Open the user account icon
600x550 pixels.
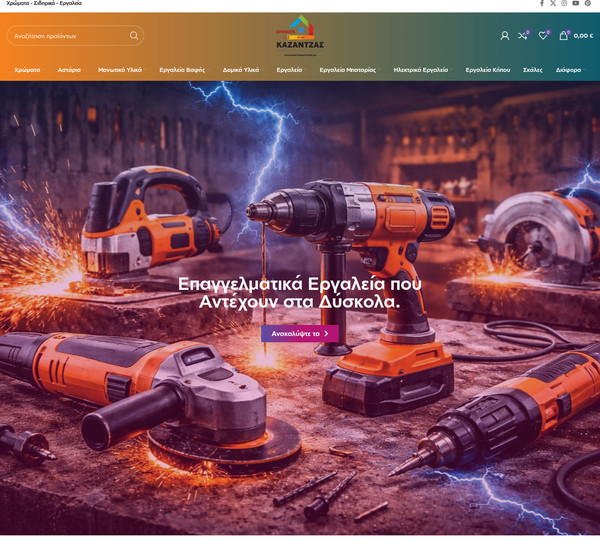(505, 36)
